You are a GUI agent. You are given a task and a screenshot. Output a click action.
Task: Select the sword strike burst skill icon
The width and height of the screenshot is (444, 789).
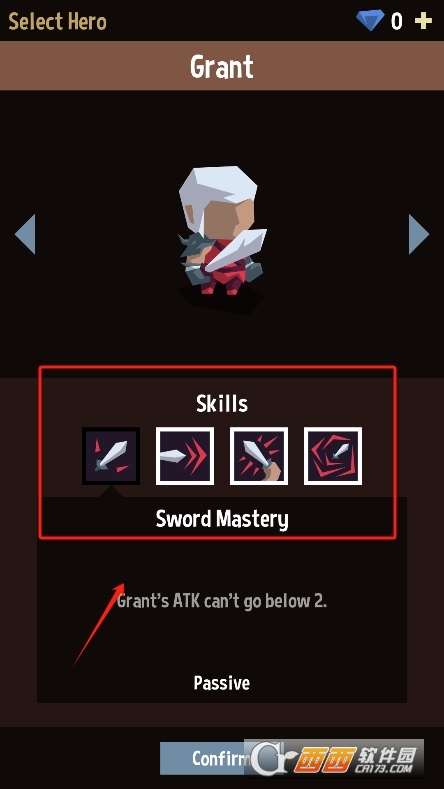(x=259, y=456)
